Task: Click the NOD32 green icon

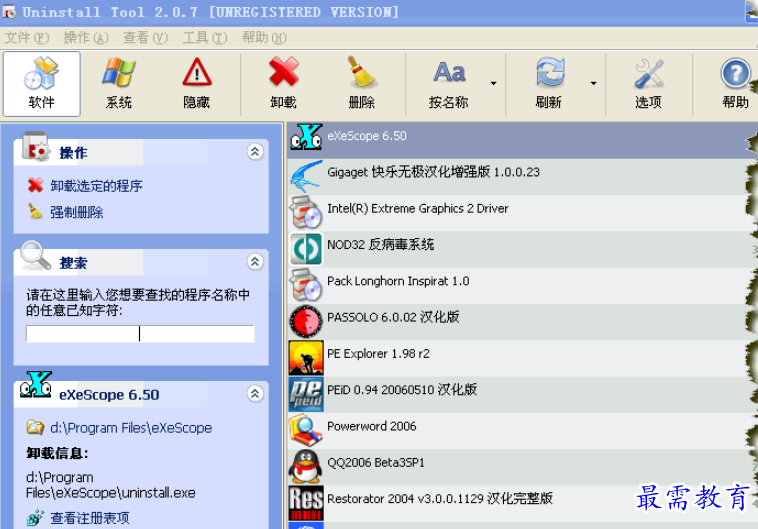Action: (x=306, y=250)
